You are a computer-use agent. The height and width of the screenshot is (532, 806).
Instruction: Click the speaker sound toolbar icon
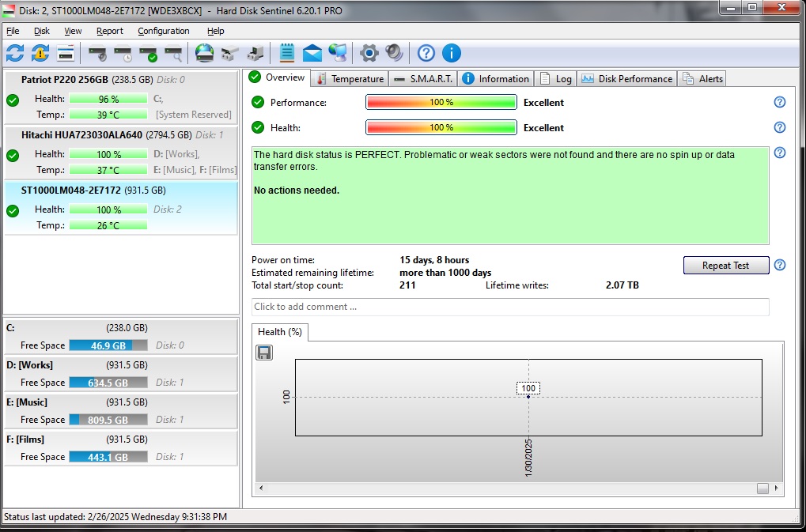(394, 53)
